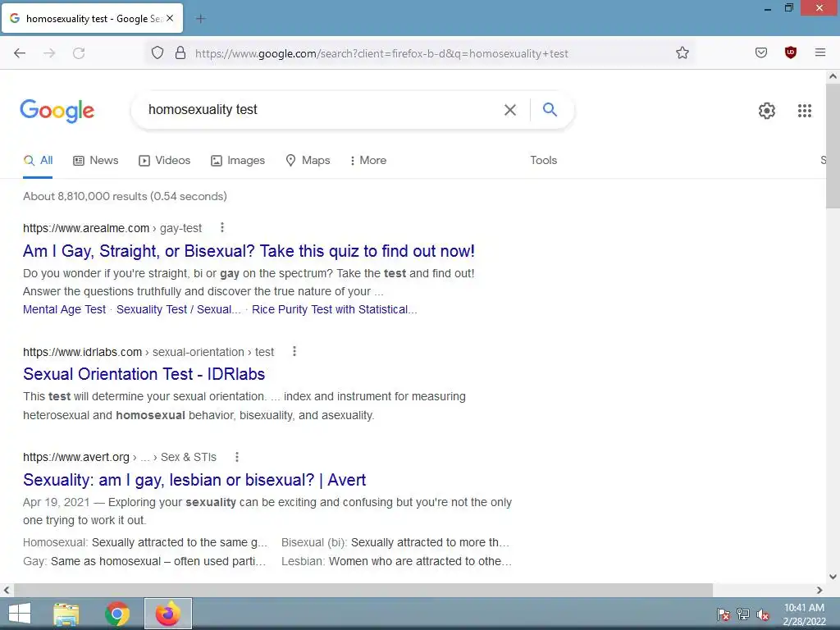Image resolution: width=840 pixels, height=630 pixels.
Task: Click the vertical scrollbar thumb
Action: click(833, 146)
